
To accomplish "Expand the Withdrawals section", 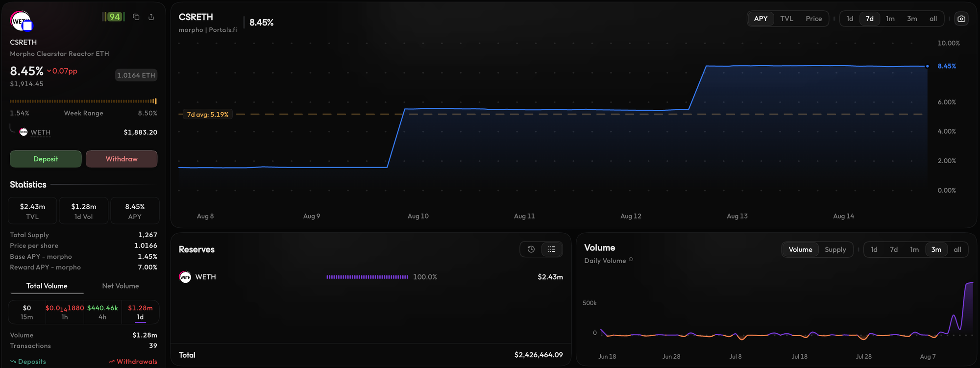I will 133,362.
